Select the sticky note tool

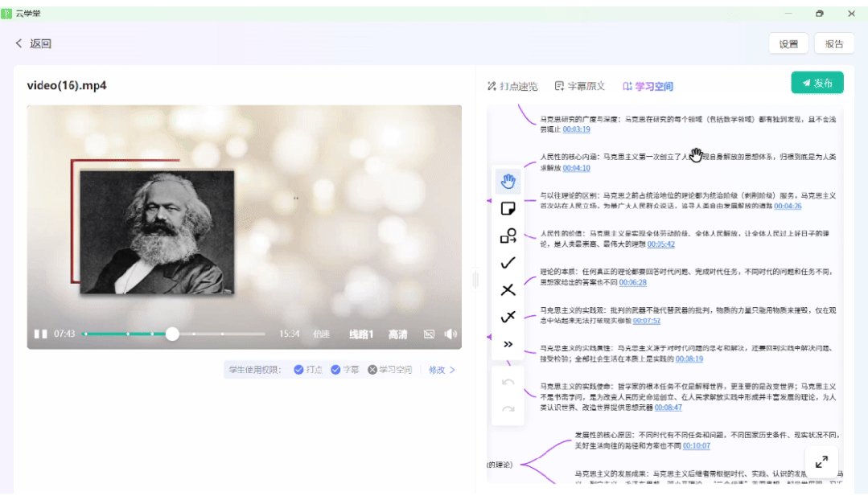click(x=508, y=208)
